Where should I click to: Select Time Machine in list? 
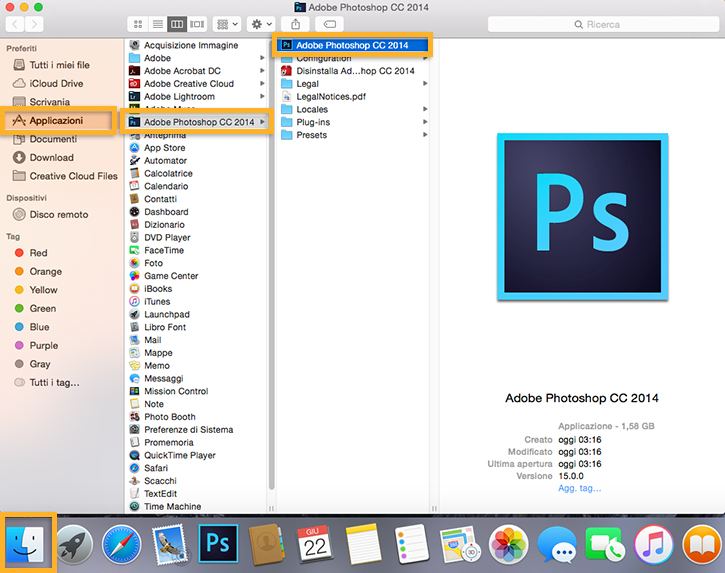(172, 506)
